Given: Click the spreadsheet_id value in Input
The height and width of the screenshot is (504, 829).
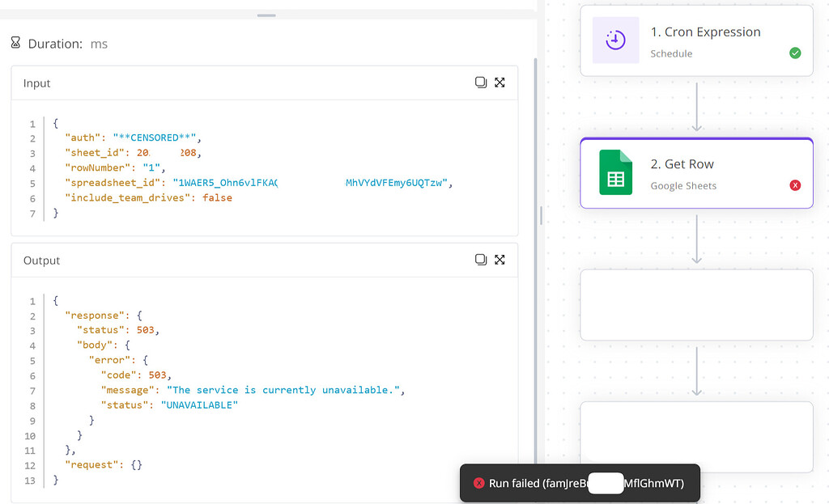Looking at the screenshot, I should click(312, 183).
